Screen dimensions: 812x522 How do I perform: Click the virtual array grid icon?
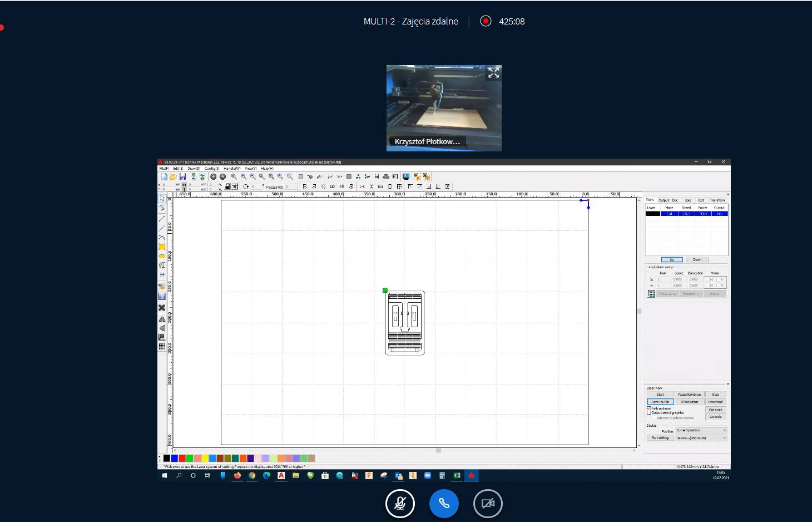click(x=651, y=293)
